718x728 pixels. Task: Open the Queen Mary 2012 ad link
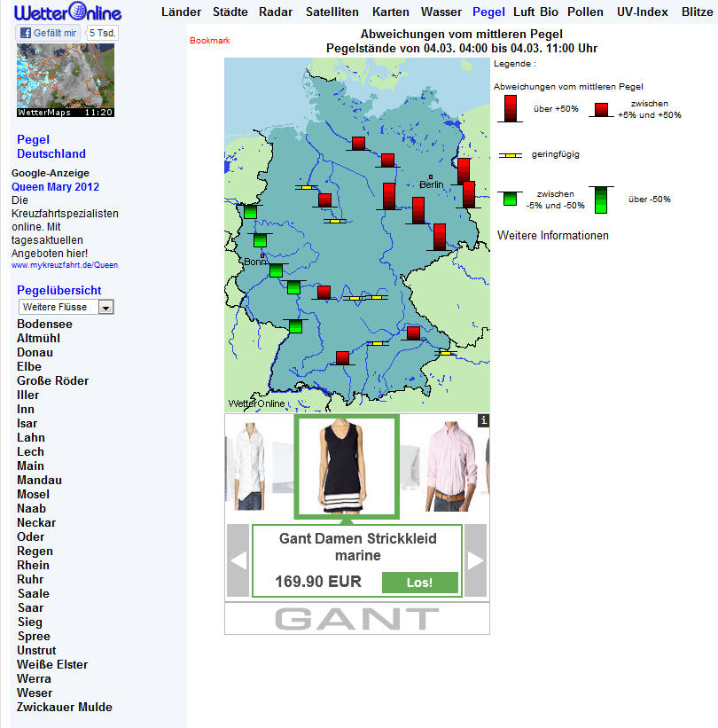[x=55, y=186]
